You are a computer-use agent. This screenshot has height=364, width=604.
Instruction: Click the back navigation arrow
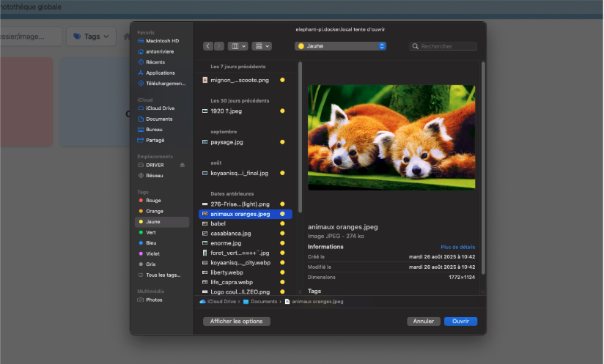(207, 46)
